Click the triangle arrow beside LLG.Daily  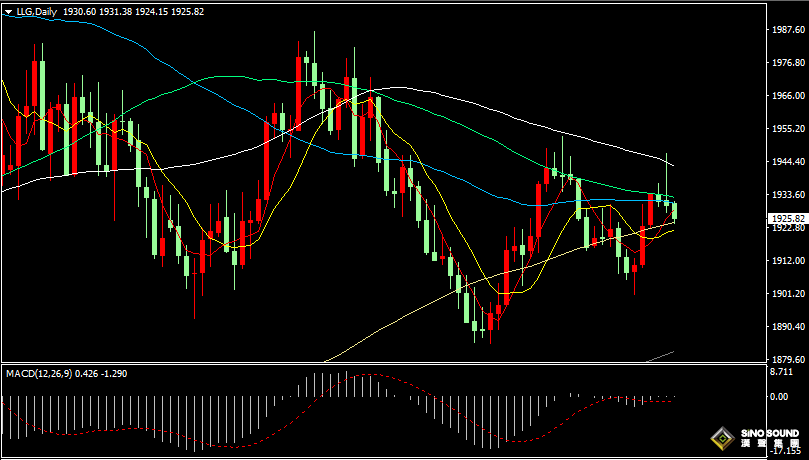pos(7,12)
